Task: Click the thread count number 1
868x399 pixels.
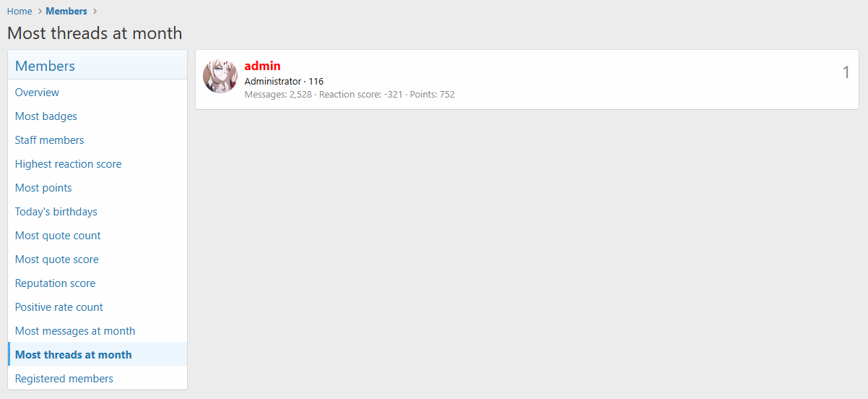Action: pyautogui.click(x=846, y=72)
